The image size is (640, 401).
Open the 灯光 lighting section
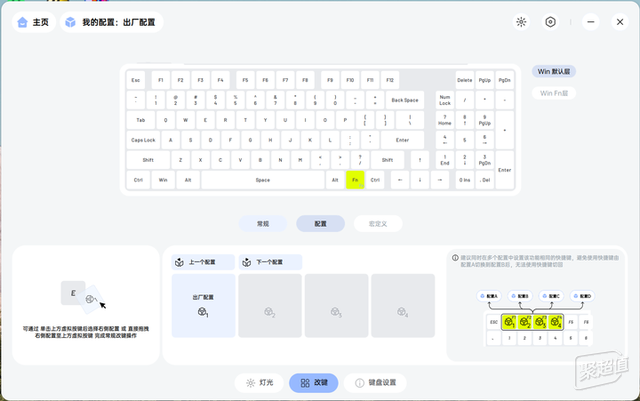click(x=259, y=383)
